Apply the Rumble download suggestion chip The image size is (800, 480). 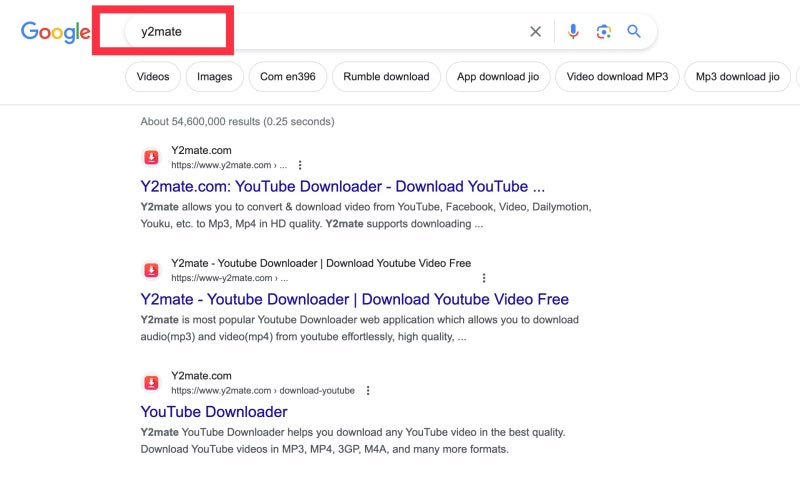(386, 77)
